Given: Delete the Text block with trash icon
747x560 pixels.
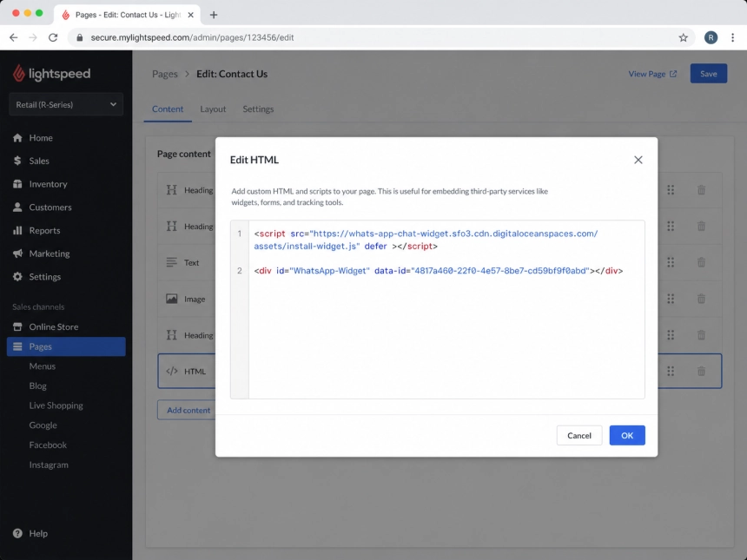Looking at the screenshot, I should pos(701,262).
